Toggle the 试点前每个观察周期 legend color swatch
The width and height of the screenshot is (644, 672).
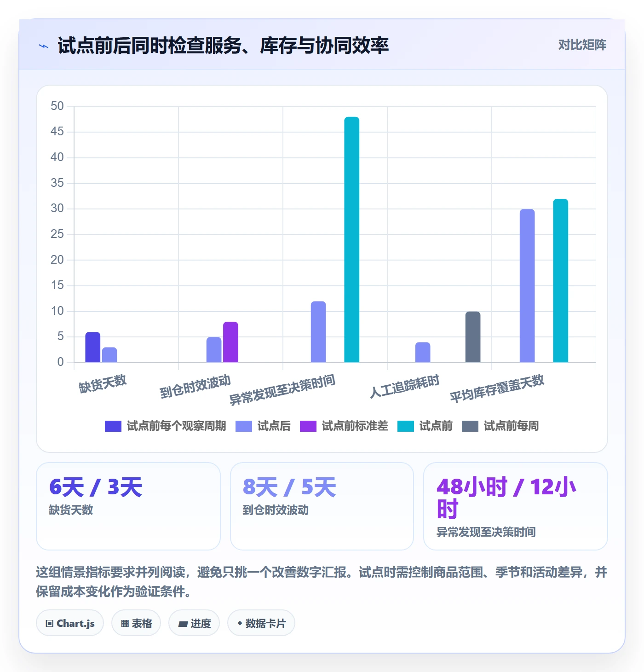point(113,426)
